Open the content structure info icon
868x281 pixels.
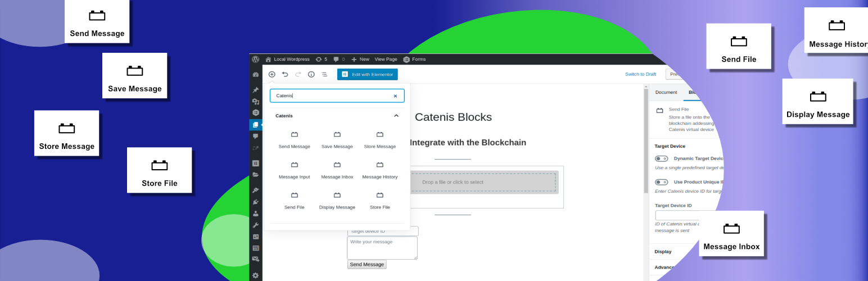(x=311, y=74)
